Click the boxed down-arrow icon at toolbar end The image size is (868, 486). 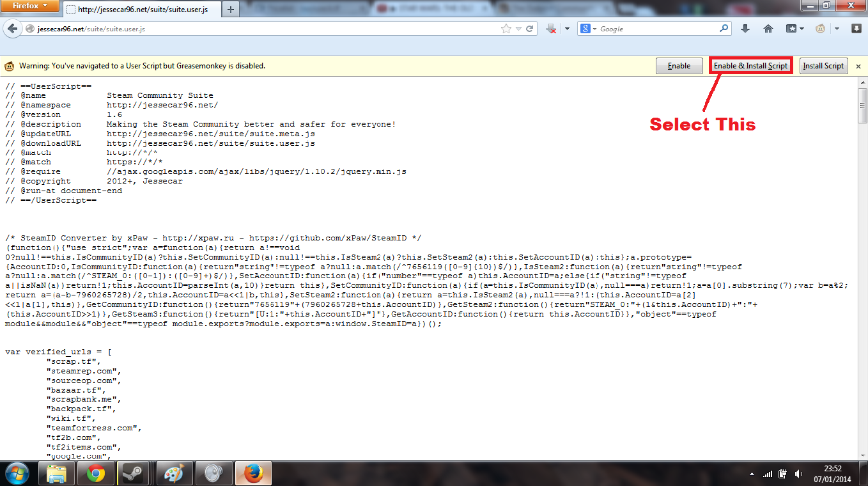[856, 29]
